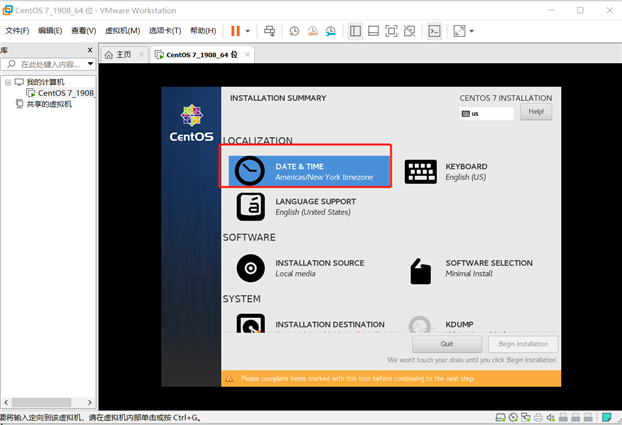Open the library search dropdown arrow
Viewport: 622px width, 425px height.
(90, 63)
